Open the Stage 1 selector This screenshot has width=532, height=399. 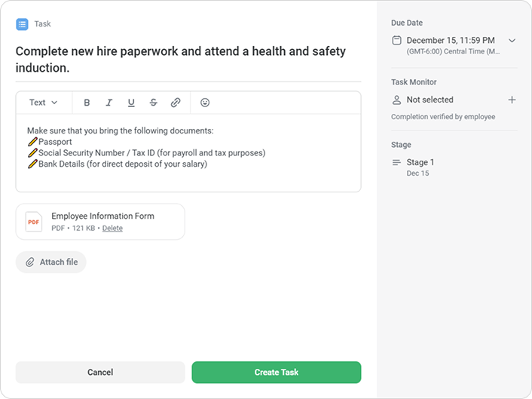click(420, 162)
